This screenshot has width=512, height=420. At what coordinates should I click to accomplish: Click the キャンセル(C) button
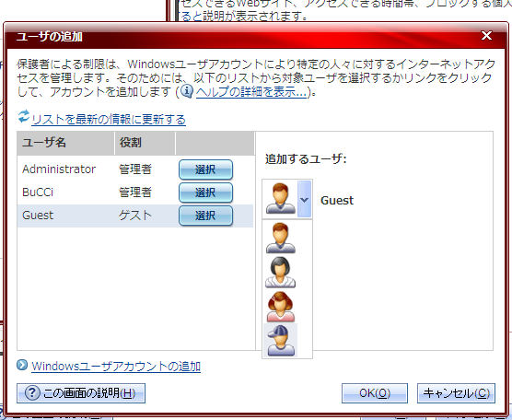456,393
